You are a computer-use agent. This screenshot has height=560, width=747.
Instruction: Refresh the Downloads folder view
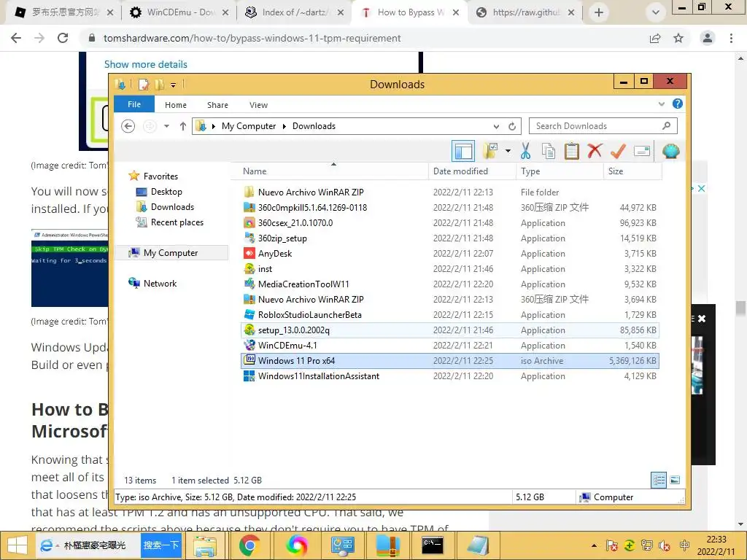tap(512, 126)
